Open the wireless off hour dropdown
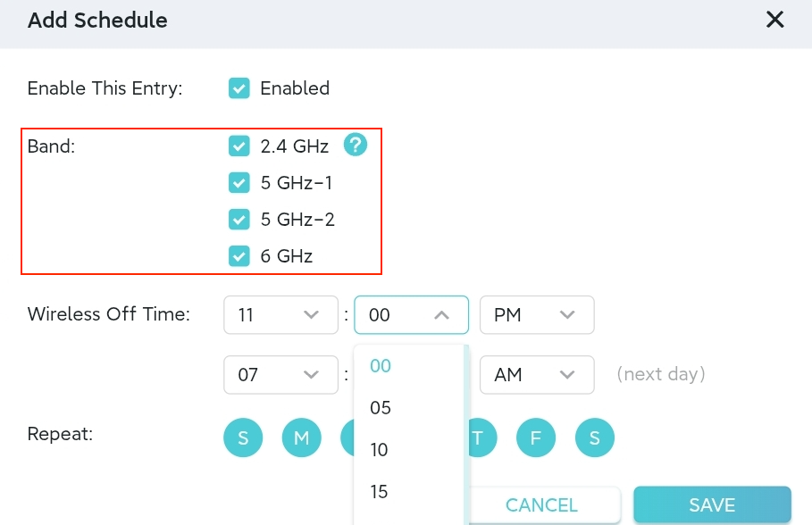Screen dimensions: 812x525 point(280,314)
